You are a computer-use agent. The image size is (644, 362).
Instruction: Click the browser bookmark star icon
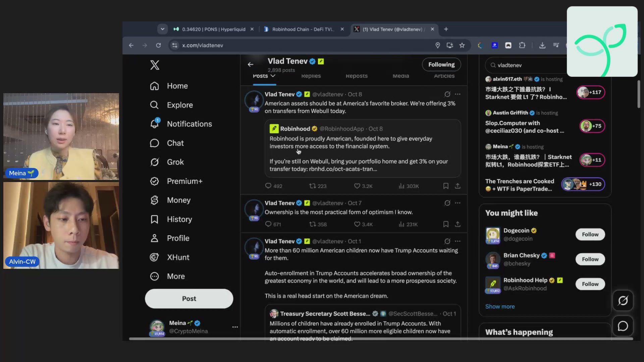coord(462,45)
